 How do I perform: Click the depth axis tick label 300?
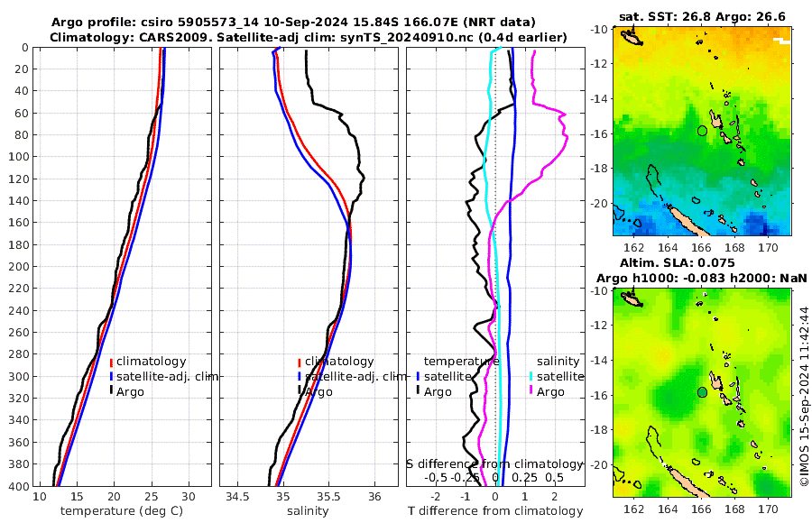tap(20, 376)
